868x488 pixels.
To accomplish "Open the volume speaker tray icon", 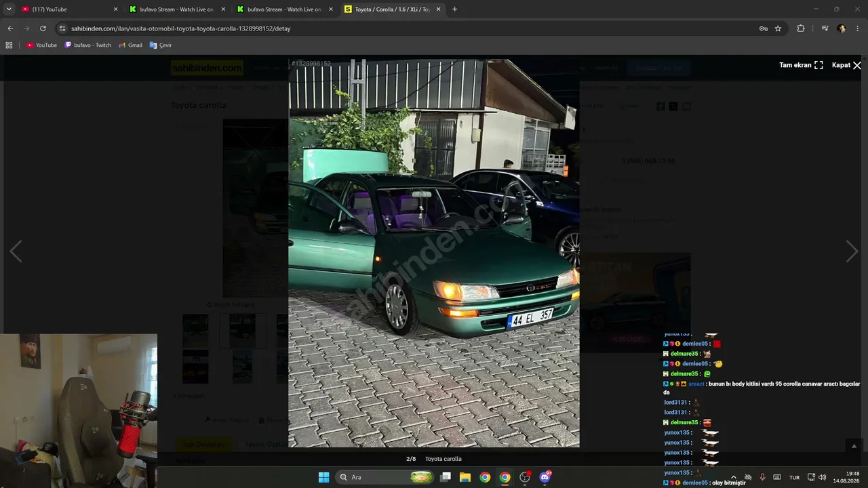I will pyautogui.click(x=823, y=477).
